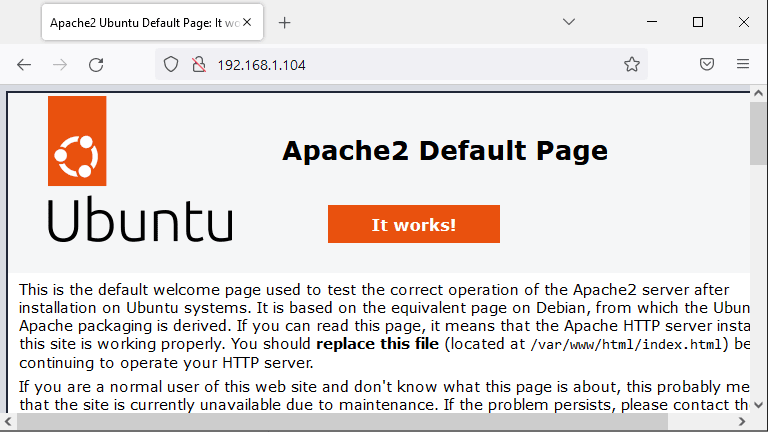Bookmark this page with the star
The image size is (768, 432).
click(x=632, y=64)
